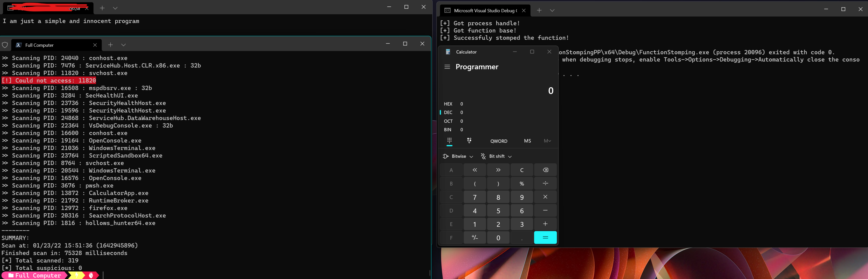Viewport: 868px width, 279px height.
Task: Open the Full Computer terminal tab dropdown chevron
Action: coord(123,45)
